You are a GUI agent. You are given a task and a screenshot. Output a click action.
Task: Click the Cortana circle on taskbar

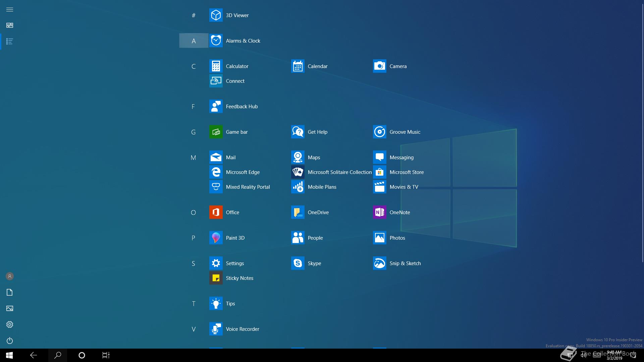82,355
